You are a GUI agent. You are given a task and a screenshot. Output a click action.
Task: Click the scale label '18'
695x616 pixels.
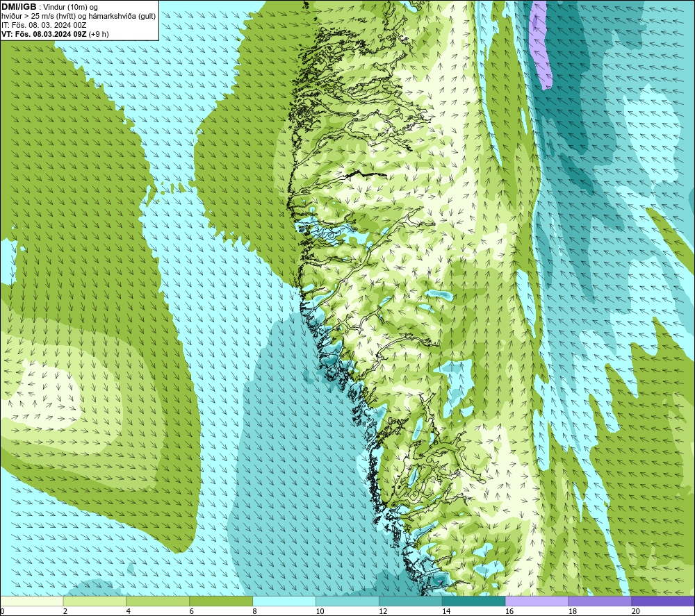click(572, 611)
